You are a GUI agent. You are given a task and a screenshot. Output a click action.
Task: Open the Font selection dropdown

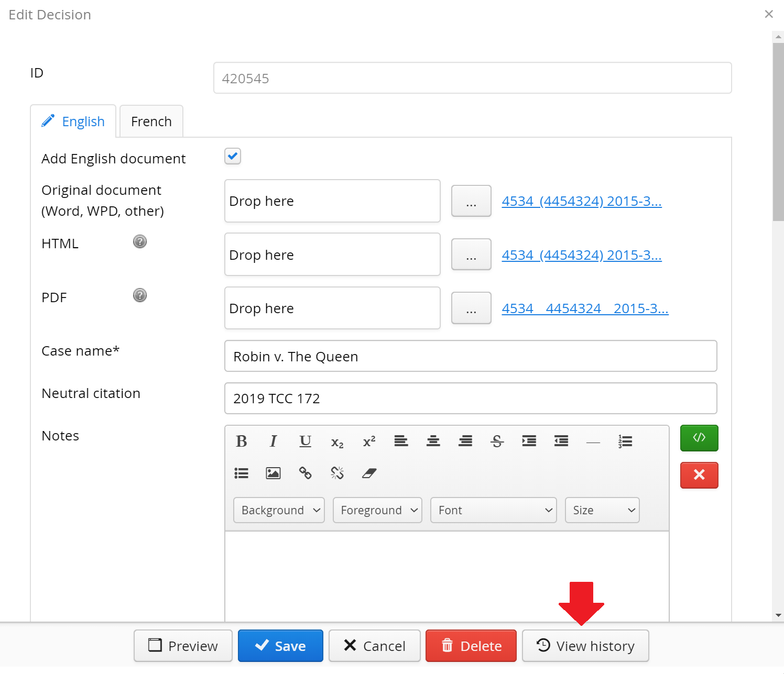click(x=493, y=510)
